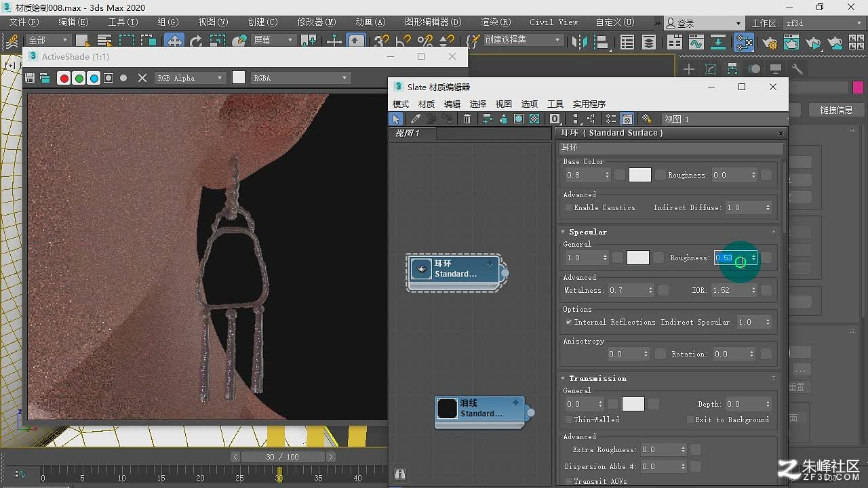
Task: Open 全部 selection filter dropdown
Action: click(47, 40)
